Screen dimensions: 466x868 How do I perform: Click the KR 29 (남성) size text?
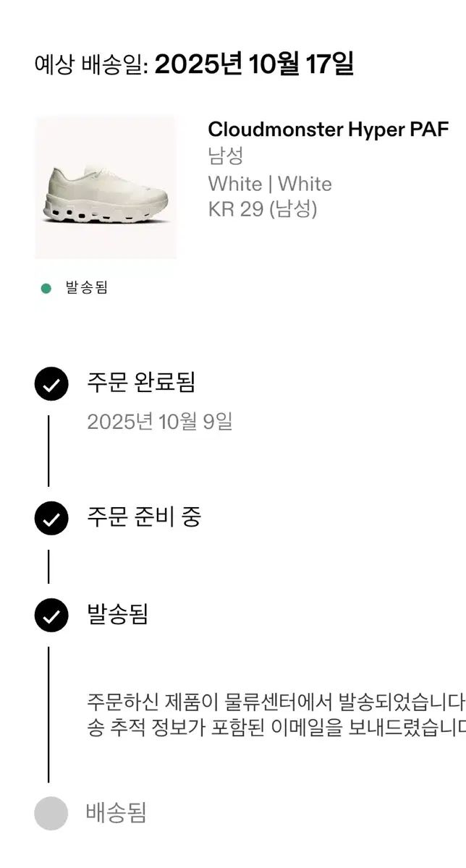263,209
